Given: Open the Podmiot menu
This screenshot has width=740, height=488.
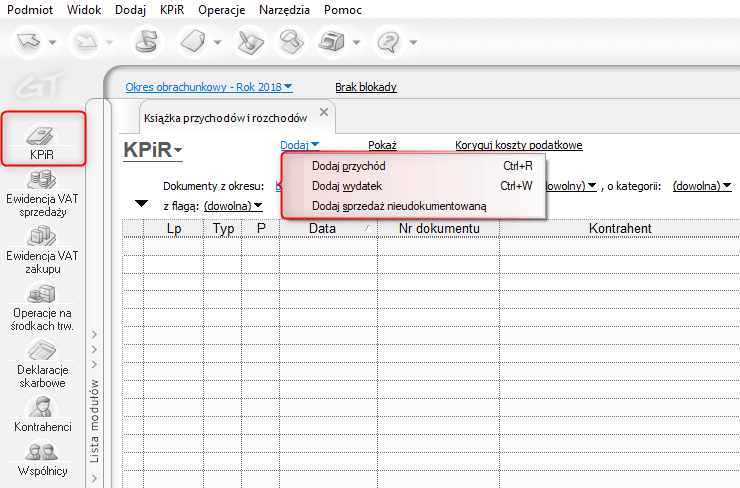Looking at the screenshot, I should point(30,9).
